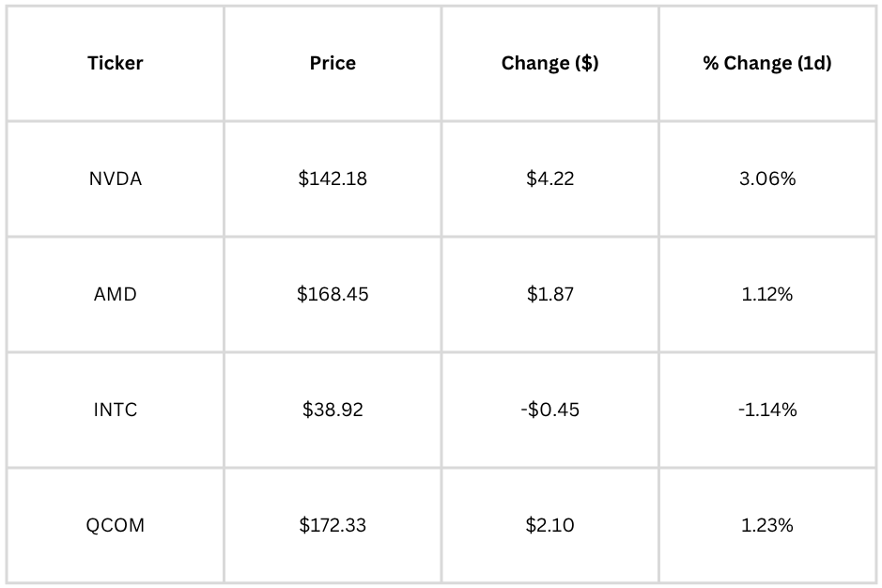Click the $4.22 change cell
Image resolution: width=882 pixels, height=588 pixels.
coord(550,178)
